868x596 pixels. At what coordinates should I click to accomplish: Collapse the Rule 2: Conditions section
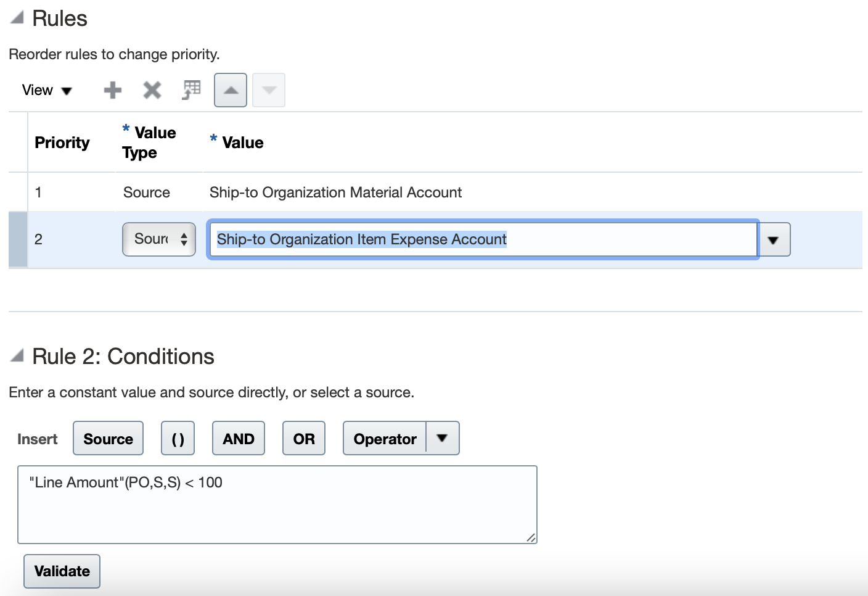click(17, 355)
